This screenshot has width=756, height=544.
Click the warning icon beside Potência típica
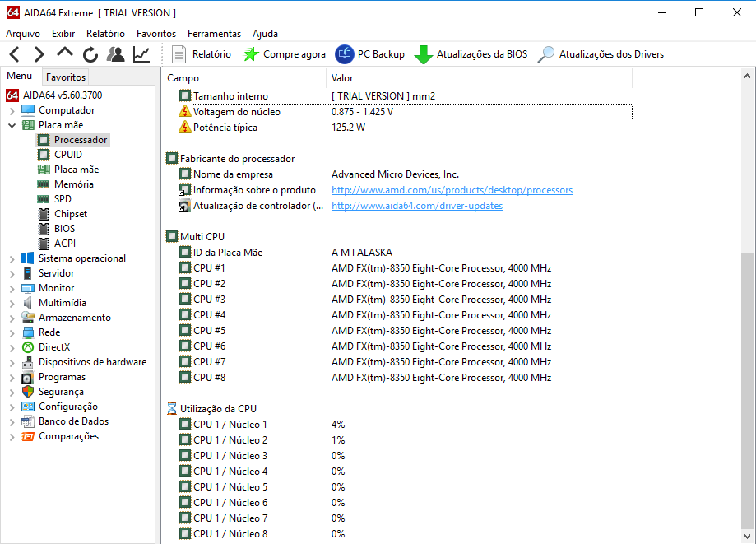tap(184, 128)
